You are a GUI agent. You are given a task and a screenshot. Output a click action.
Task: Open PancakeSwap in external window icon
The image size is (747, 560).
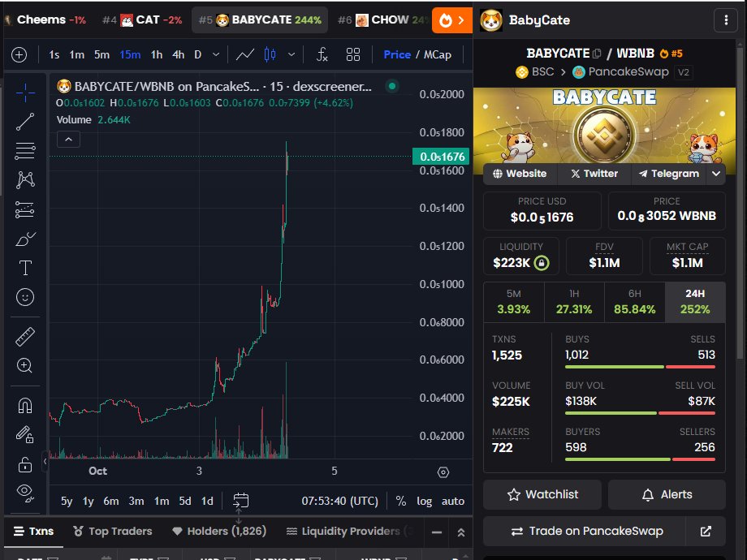tap(706, 531)
